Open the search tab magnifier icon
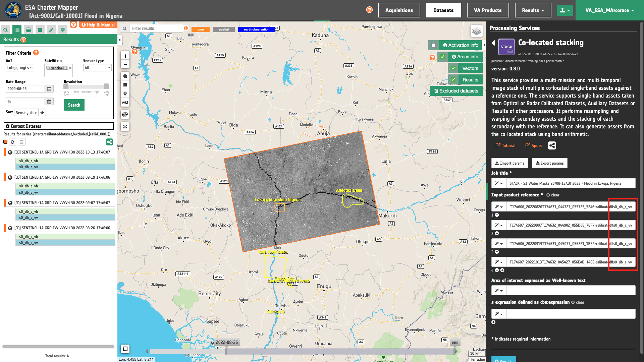Screen dimensions: 644x362 click(x=5, y=30)
